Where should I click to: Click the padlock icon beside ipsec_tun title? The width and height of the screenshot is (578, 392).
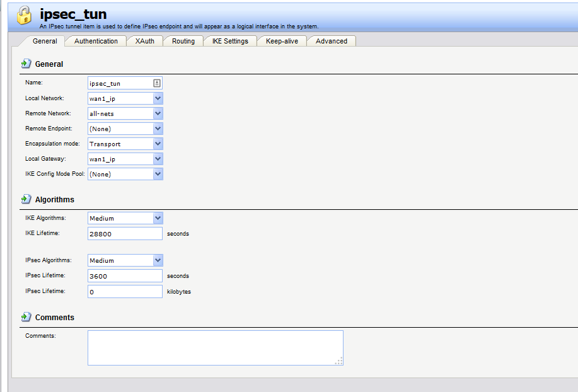click(24, 16)
